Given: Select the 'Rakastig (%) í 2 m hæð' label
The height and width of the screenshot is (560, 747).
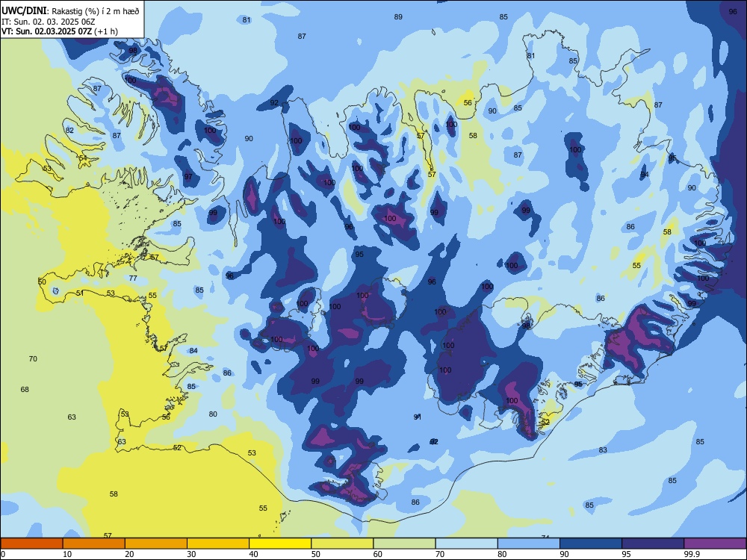Looking at the screenshot, I should (x=96, y=11).
